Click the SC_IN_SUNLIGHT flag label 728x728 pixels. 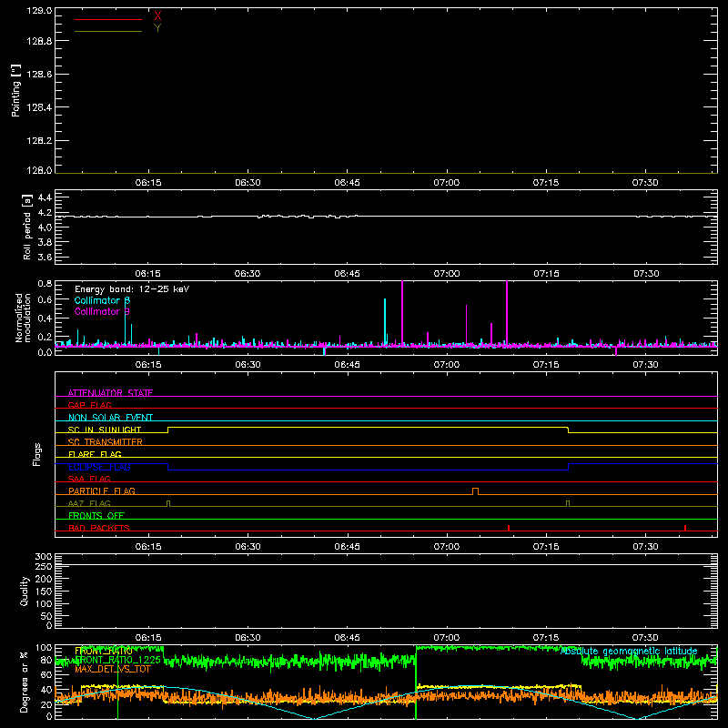click(105, 430)
